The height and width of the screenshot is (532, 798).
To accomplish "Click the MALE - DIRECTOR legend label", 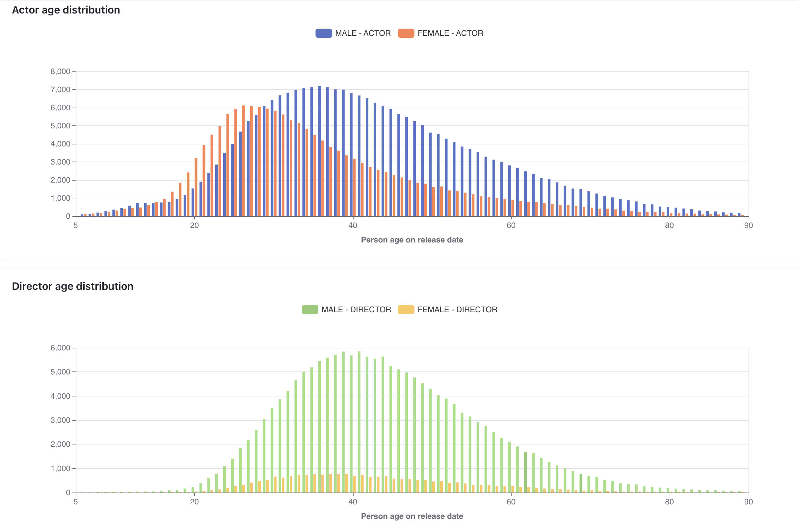I will point(356,309).
